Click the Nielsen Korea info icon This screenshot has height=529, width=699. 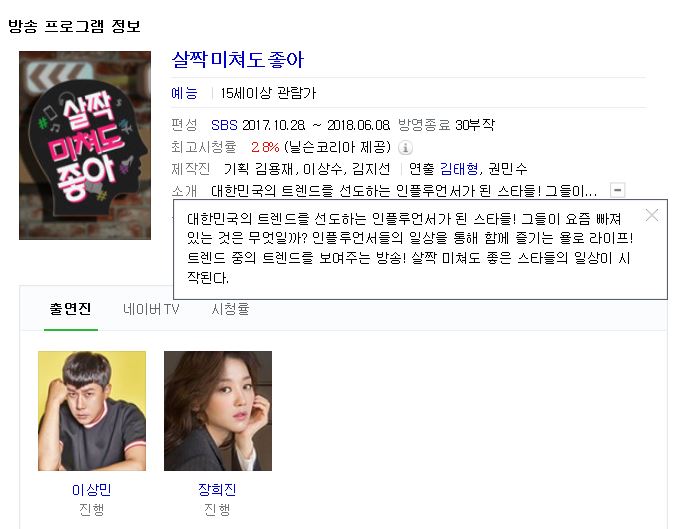[405, 148]
